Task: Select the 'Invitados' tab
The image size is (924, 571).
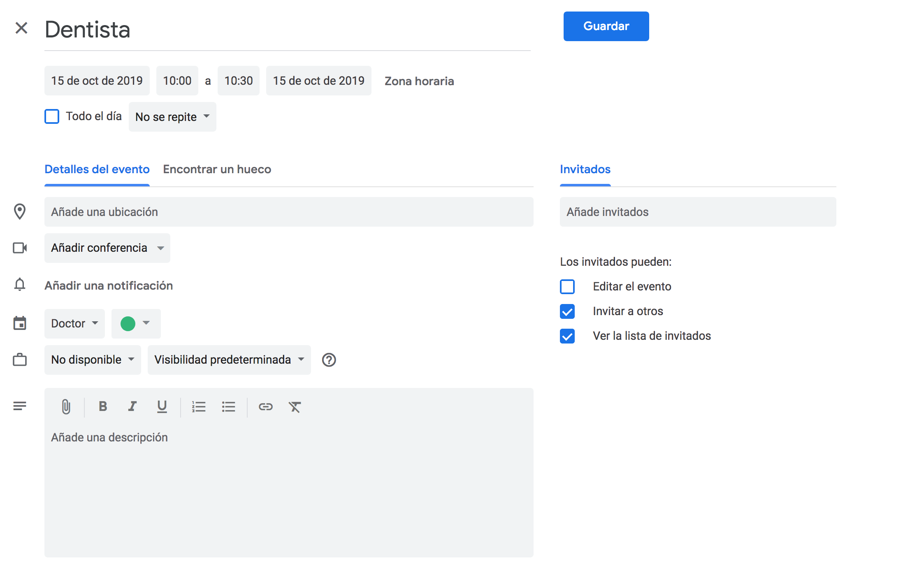Action: [585, 169]
